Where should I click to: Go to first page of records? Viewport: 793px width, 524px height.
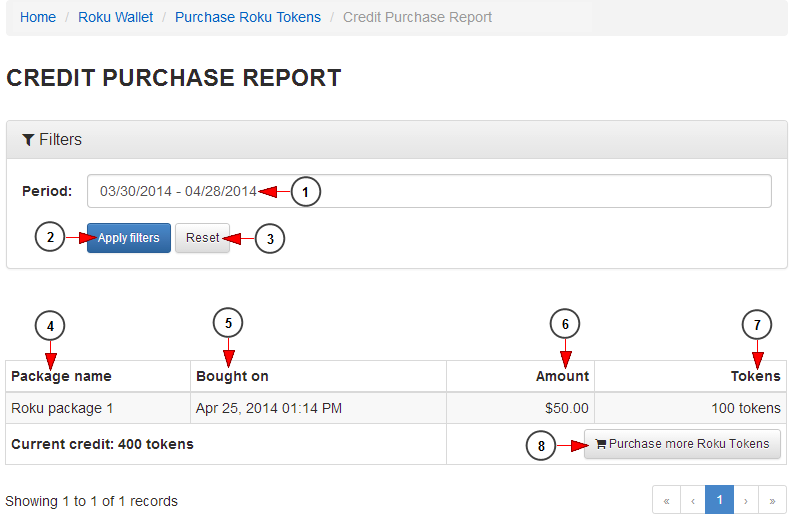(667, 500)
